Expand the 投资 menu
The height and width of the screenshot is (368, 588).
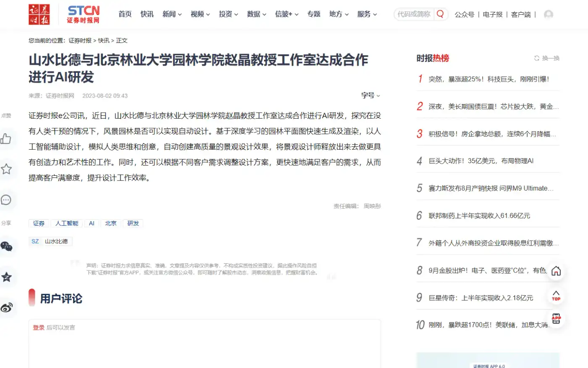[x=228, y=14]
